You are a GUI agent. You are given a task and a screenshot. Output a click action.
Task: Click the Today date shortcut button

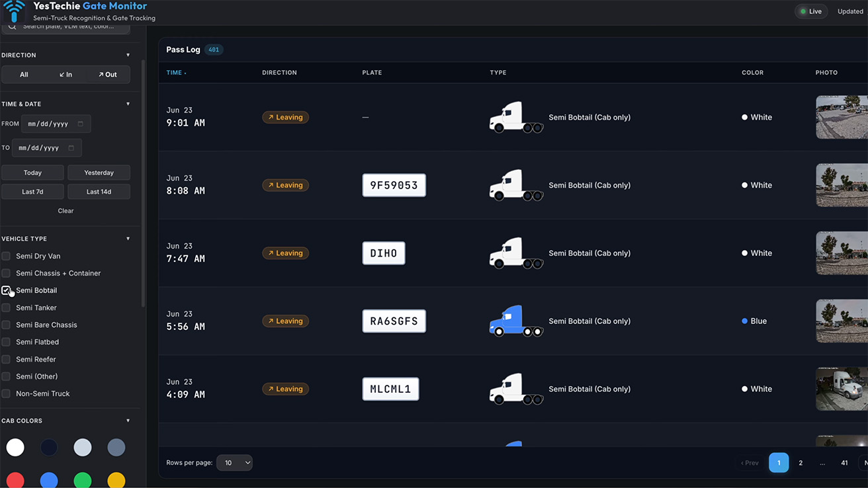tap(32, 173)
